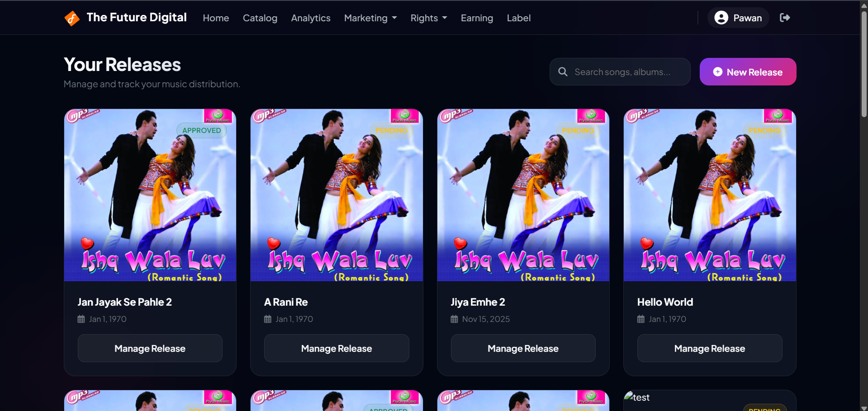Expand the Marketing dropdown menu

pyautogui.click(x=370, y=18)
